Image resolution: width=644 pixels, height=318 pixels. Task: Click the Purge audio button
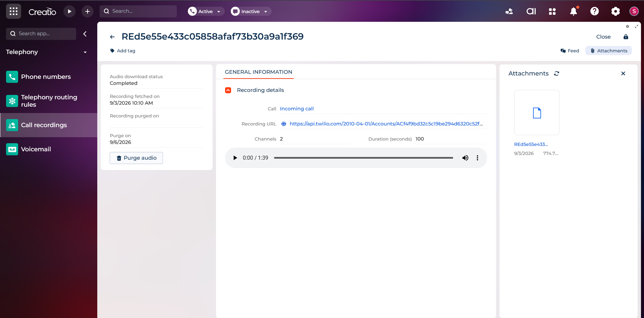pyautogui.click(x=136, y=158)
